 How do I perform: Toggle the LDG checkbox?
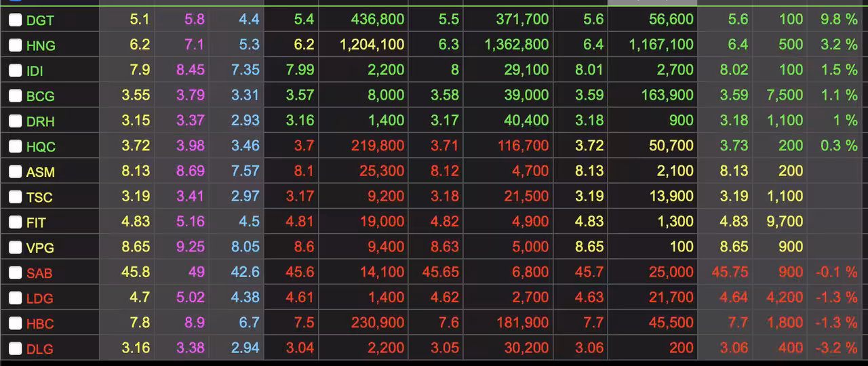tap(15, 298)
